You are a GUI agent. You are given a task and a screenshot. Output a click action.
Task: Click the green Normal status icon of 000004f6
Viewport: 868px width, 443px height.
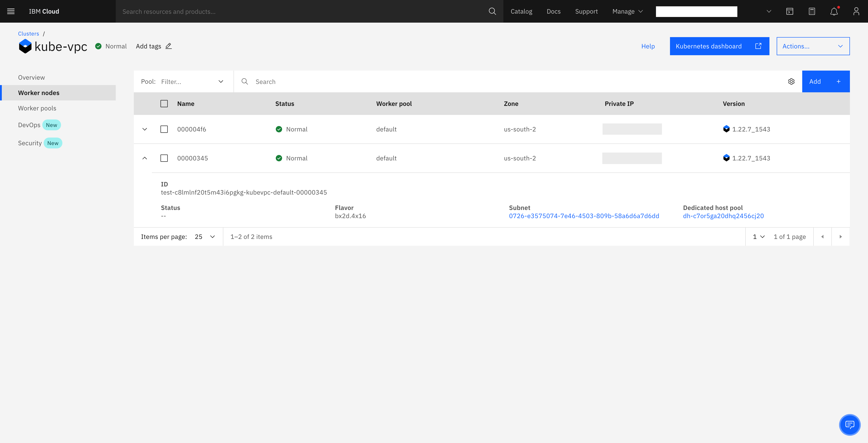click(279, 129)
